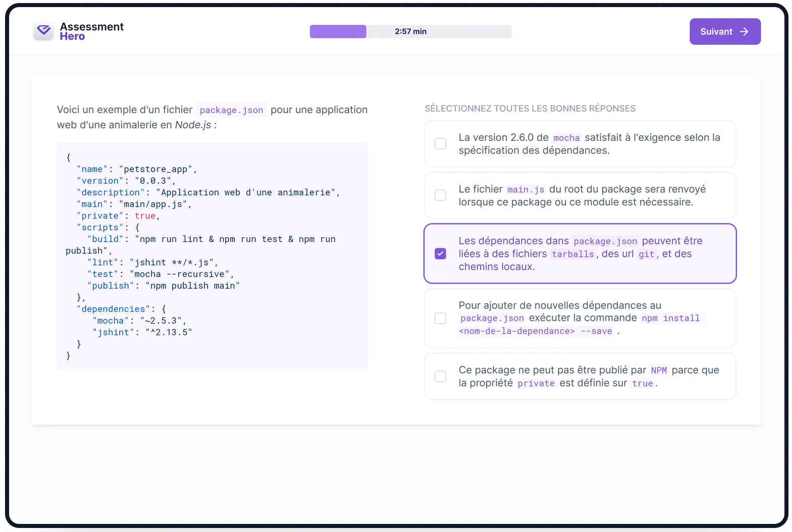Click the Assessment Hero logo icon
Viewport: 792px width, 532px height.
(x=44, y=31)
